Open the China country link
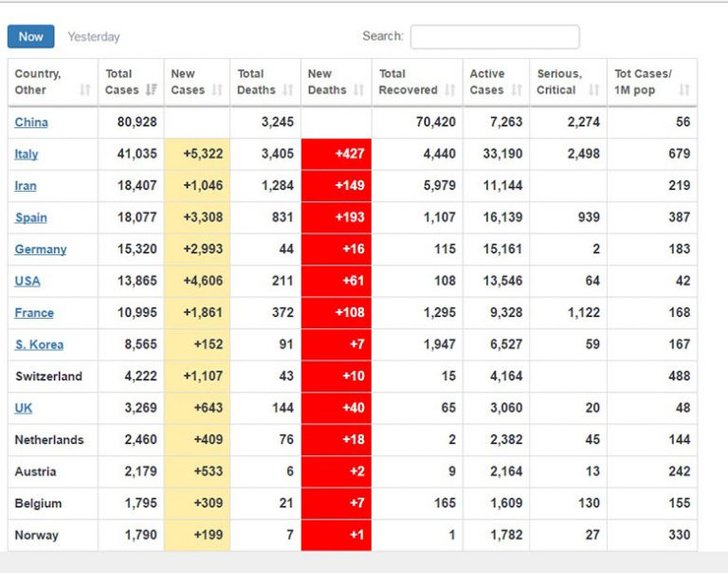The width and height of the screenshot is (728, 573). pos(31,122)
